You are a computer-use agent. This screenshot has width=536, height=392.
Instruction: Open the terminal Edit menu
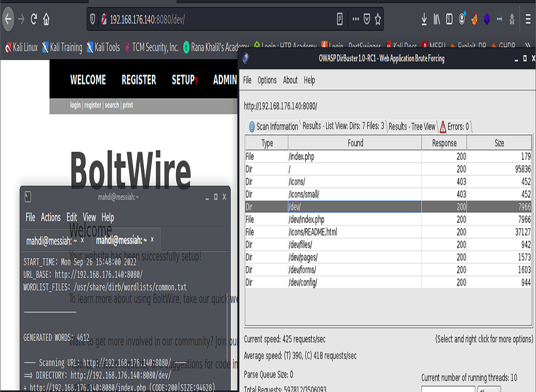[72, 217]
